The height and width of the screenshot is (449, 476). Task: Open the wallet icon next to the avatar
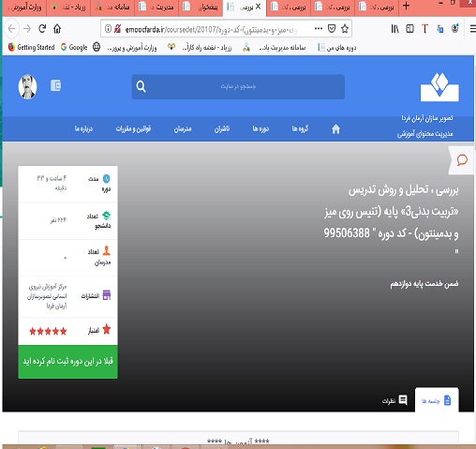(x=56, y=85)
